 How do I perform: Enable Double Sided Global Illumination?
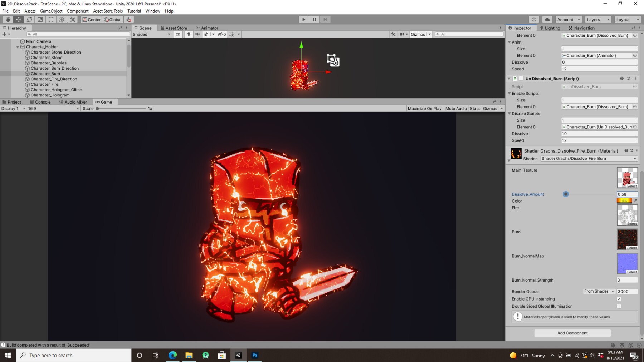click(x=619, y=306)
